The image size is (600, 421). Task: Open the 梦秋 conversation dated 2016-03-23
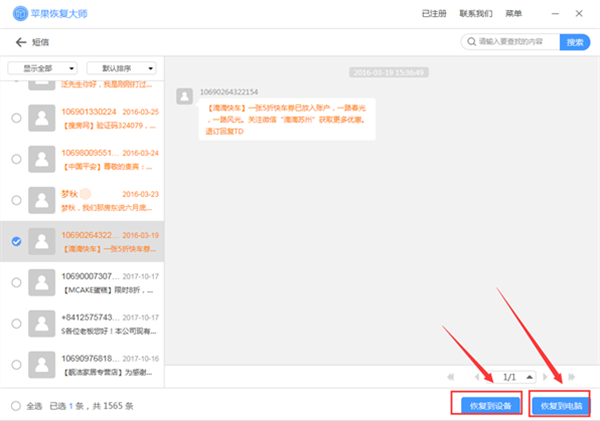[82, 200]
